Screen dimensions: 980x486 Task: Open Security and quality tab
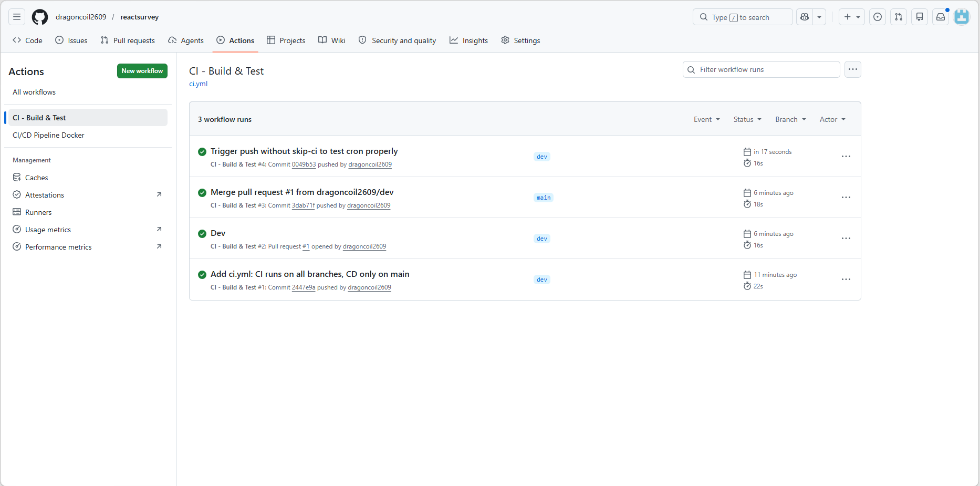coord(398,40)
